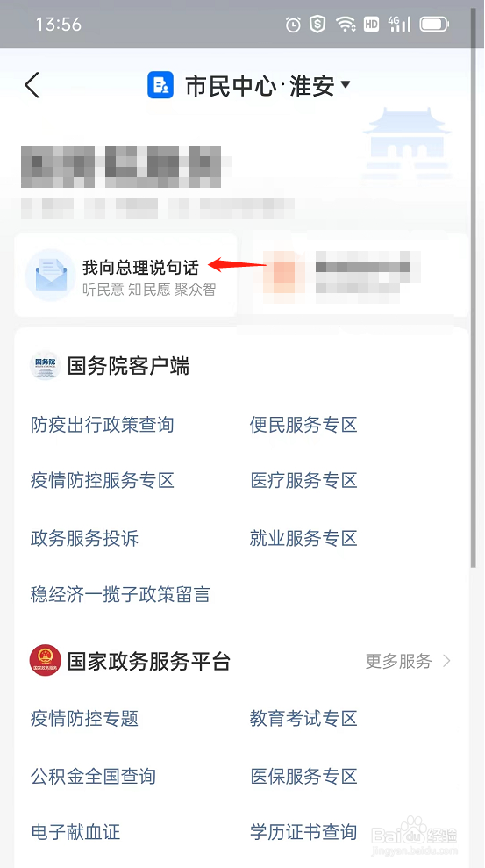Expand 更多服务 chevron

(x=446, y=660)
